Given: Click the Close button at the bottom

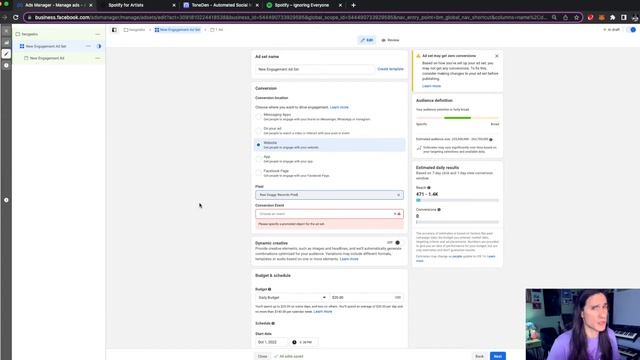Looking at the screenshot, I should coord(262,356).
